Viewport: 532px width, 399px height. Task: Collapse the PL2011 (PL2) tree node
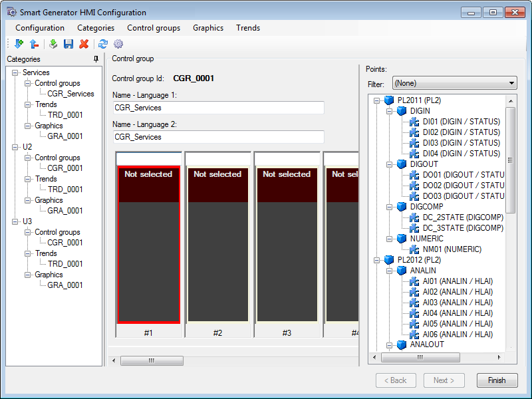376,100
